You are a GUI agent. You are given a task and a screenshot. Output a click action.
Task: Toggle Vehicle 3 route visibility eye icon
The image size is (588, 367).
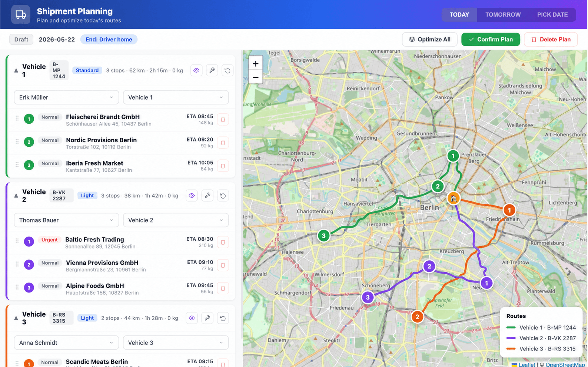click(x=192, y=318)
